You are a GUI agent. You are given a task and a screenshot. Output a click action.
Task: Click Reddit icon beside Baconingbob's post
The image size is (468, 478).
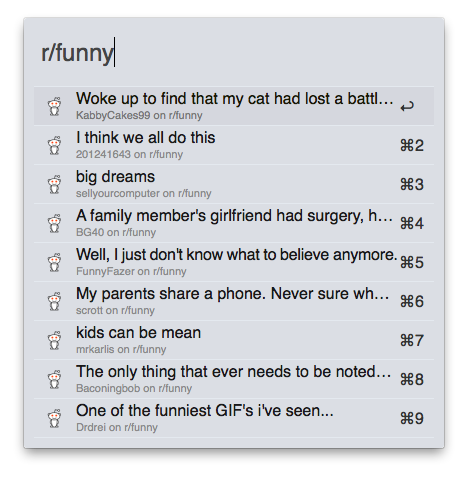[x=54, y=379]
